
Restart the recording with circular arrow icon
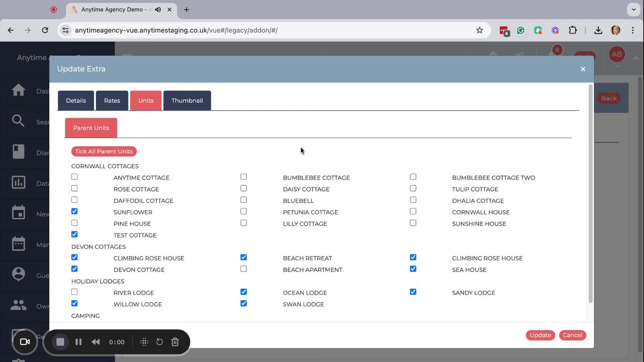tap(159, 342)
